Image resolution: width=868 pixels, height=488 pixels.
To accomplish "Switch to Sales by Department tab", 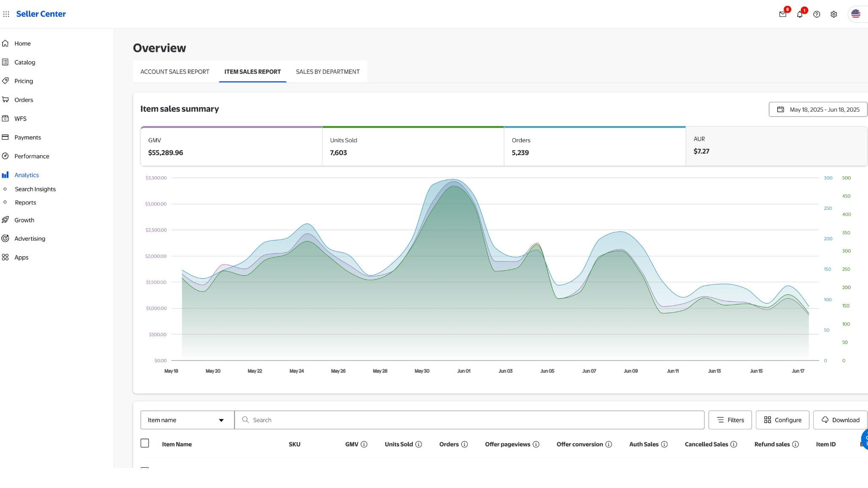I will point(328,72).
